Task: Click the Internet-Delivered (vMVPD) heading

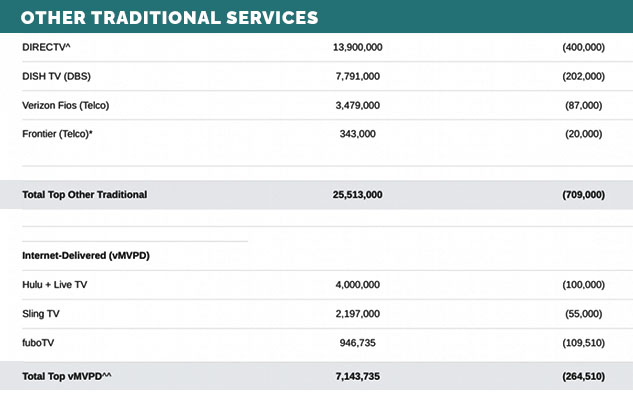Action: click(x=86, y=256)
